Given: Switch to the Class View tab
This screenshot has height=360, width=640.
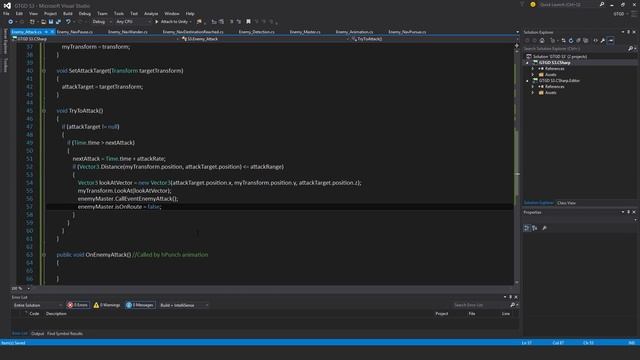Looking at the screenshot, I should 567,203.
